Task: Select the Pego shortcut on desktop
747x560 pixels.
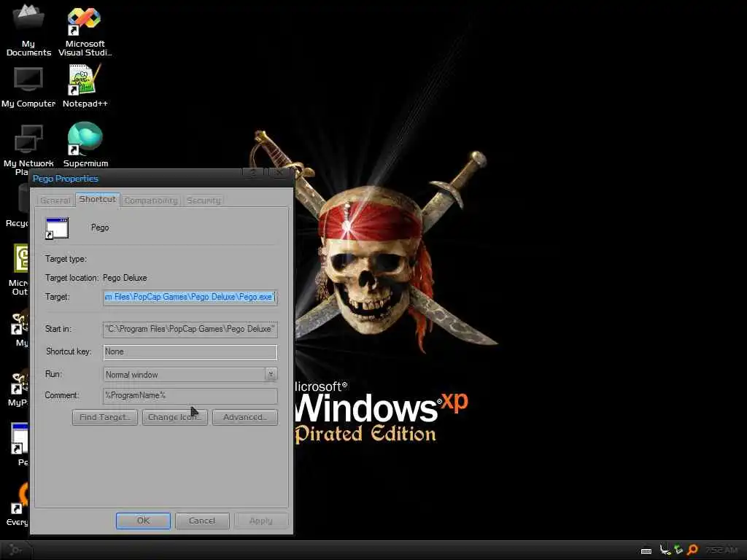Action: click(21, 444)
